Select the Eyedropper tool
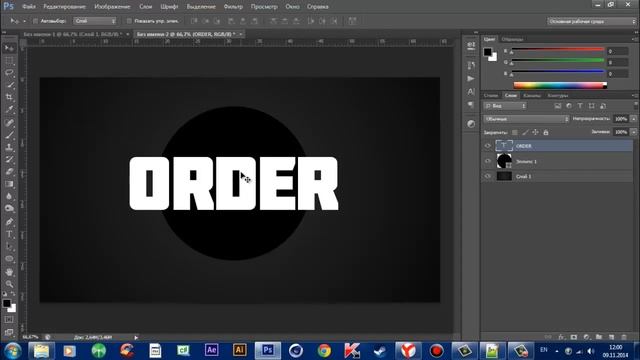This screenshot has width=640, height=360. (9, 110)
